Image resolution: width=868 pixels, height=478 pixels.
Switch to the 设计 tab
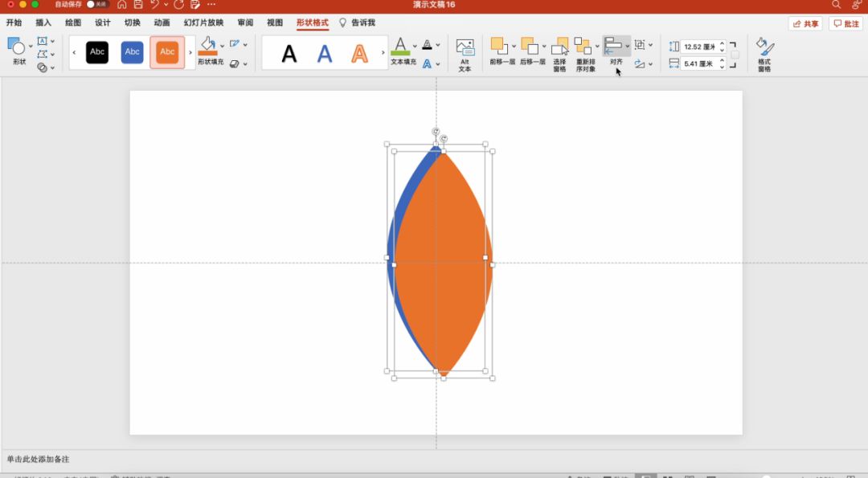click(102, 22)
